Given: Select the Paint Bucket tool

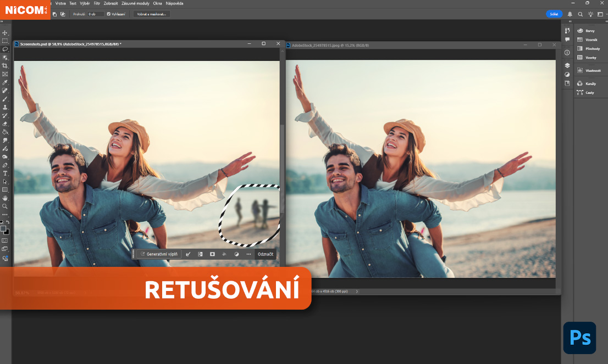Looking at the screenshot, I should pos(5,132).
